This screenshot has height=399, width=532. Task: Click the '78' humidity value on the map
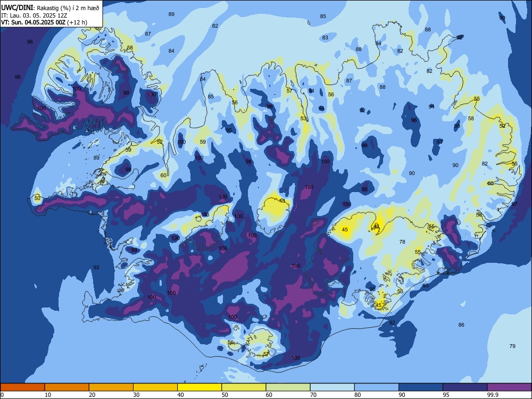402,242
